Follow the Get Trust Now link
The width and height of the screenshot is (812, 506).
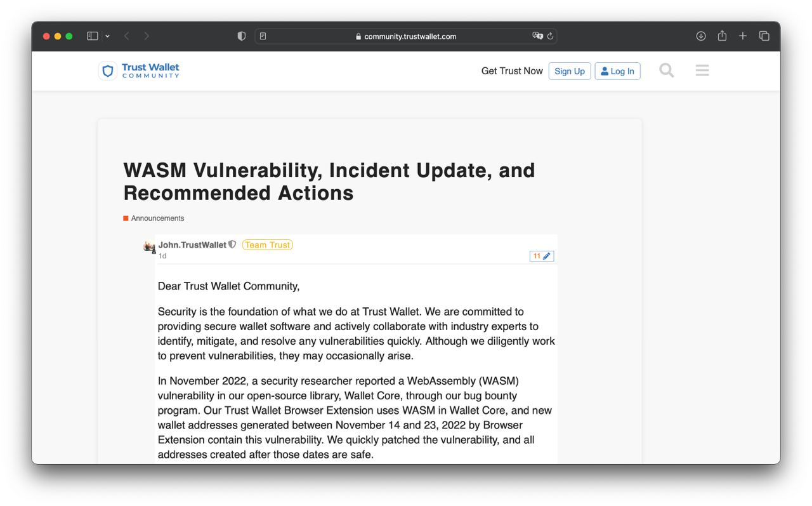point(512,71)
